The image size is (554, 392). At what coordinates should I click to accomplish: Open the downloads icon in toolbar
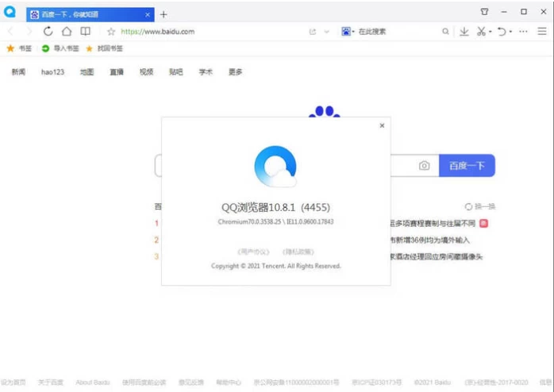[x=464, y=32]
